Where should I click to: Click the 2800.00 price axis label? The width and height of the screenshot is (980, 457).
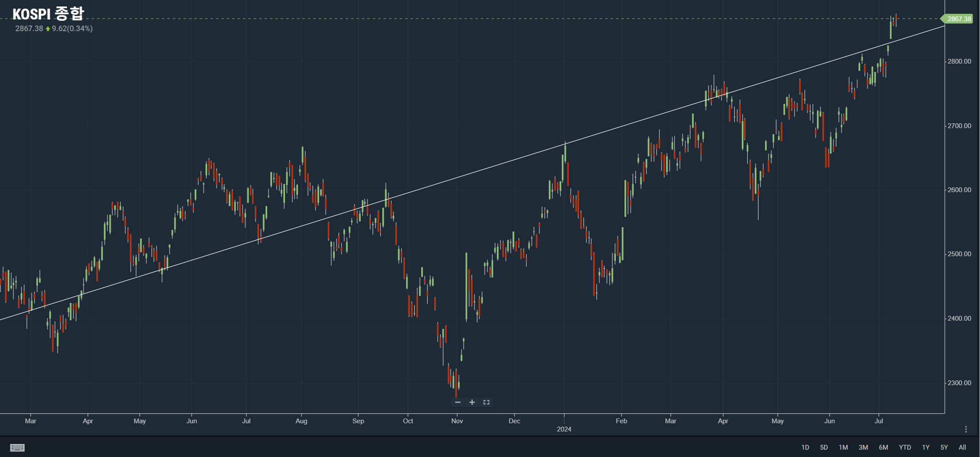959,61
